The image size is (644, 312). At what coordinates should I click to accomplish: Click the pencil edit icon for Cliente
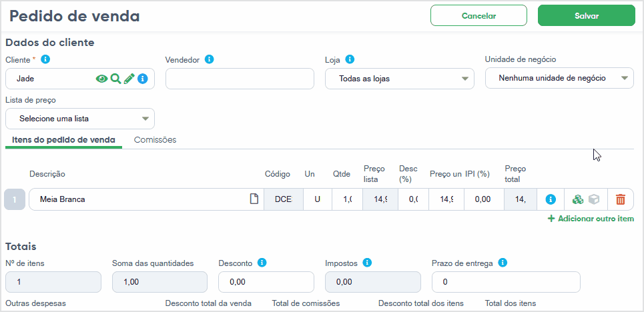(x=129, y=79)
